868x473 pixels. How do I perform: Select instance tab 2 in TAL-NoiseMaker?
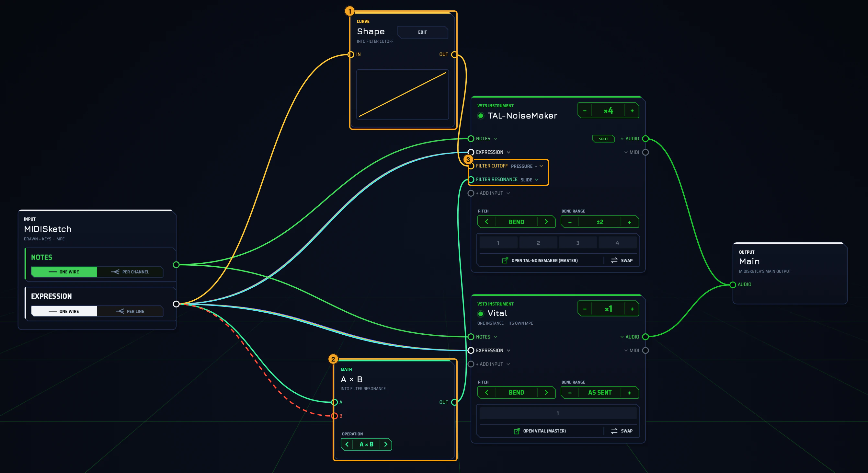538,243
